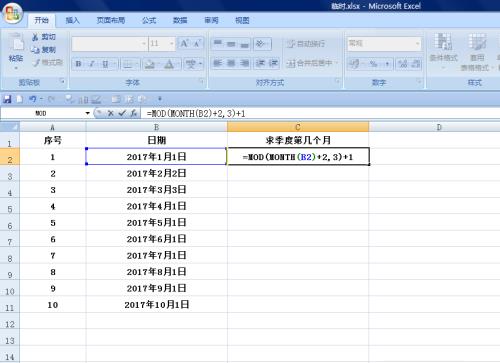Switch to the 公式 (Formulas) tab
The width and height of the screenshot is (500, 363).
point(149,20)
